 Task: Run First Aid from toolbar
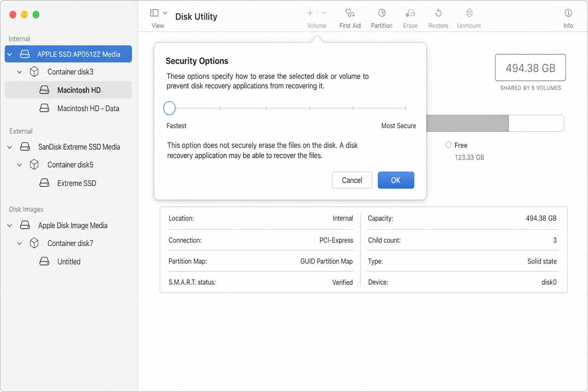tap(350, 13)
